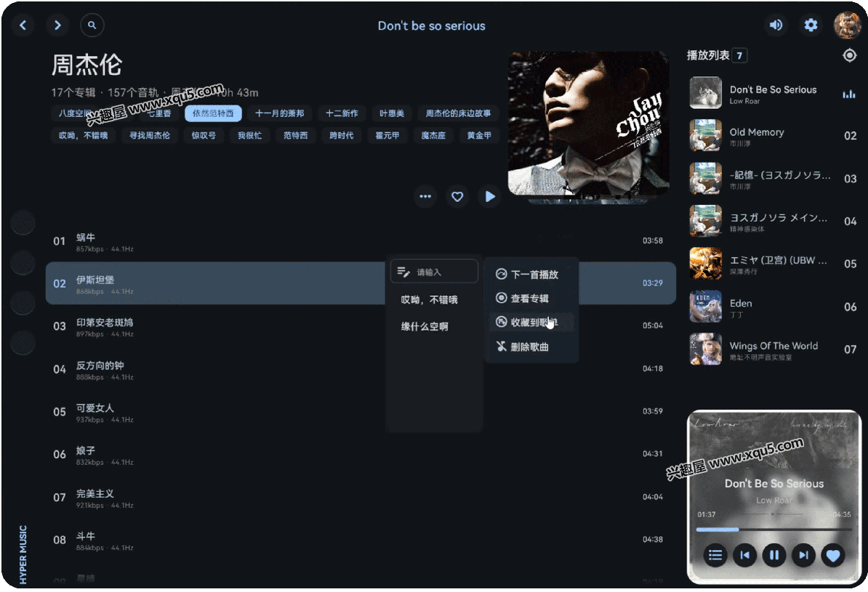Select playlist 缘什么空啊 in submenu
Screen dimensions: 868x592
[425, 326]
